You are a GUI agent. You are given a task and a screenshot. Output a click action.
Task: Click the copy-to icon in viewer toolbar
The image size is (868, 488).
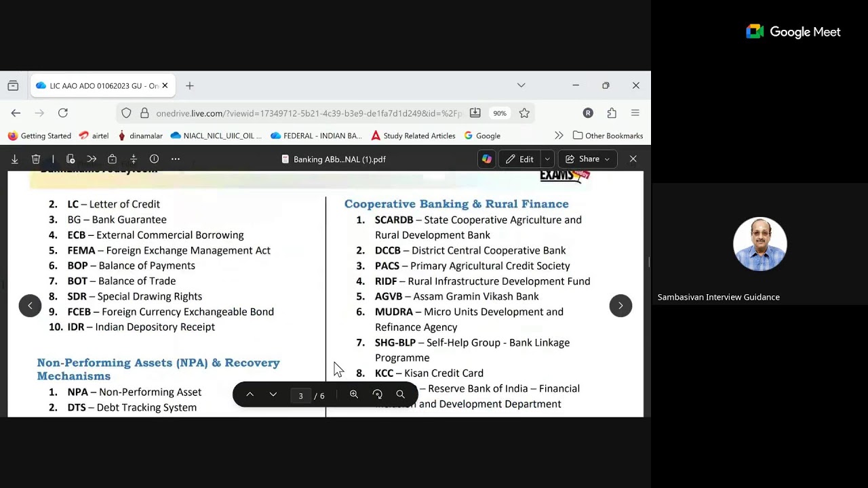coord(71,159)
